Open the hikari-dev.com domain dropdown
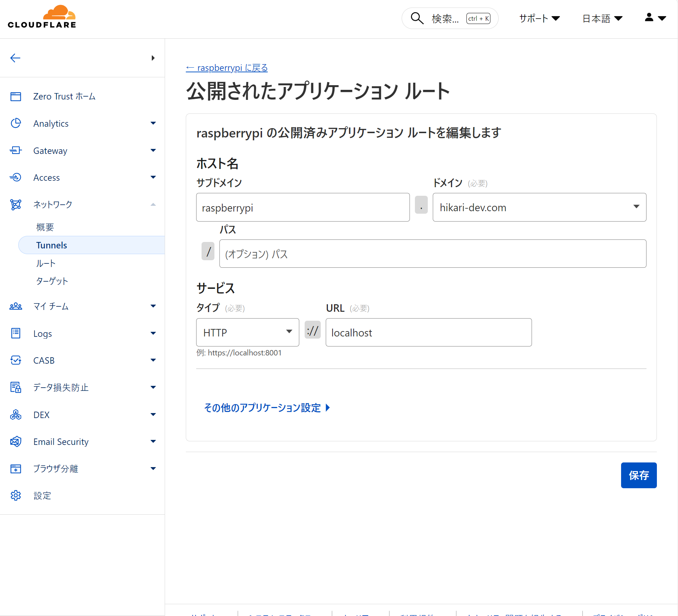Image resolution: width=678 pixels, height=616 pixels. [636, 207]
